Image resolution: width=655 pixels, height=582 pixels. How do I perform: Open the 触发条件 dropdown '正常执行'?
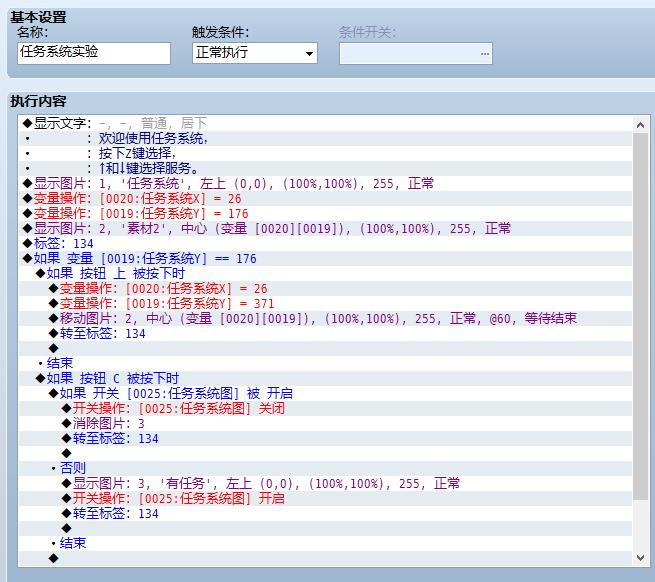255,53
